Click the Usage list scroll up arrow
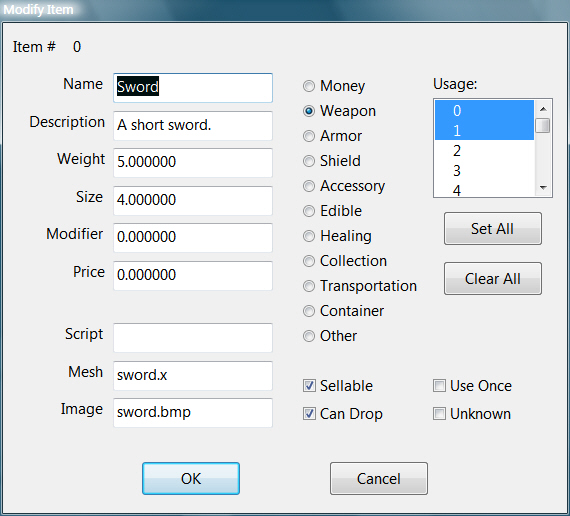This screenshot has width=570, height=516. coord(543,109)
